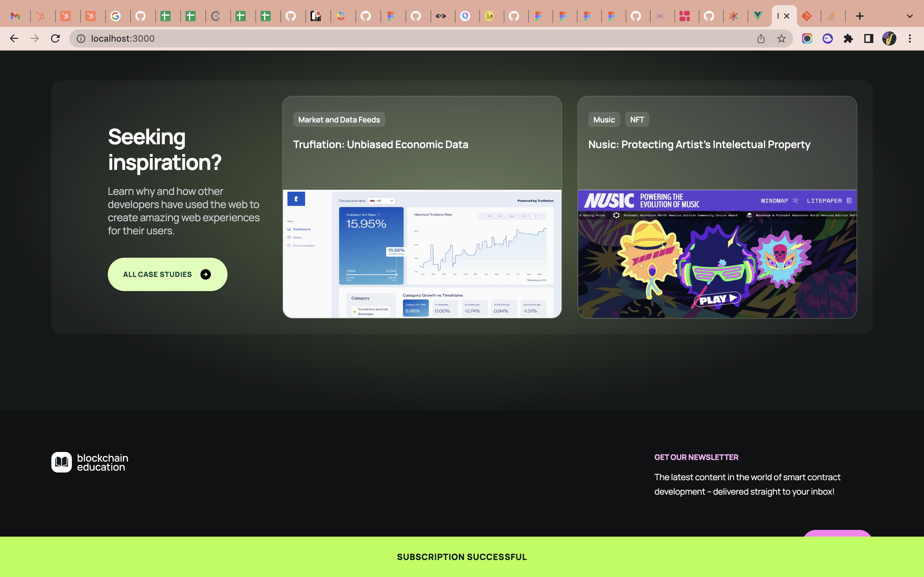Click the Highest YTD slider handle

click(x=397, y=275)
